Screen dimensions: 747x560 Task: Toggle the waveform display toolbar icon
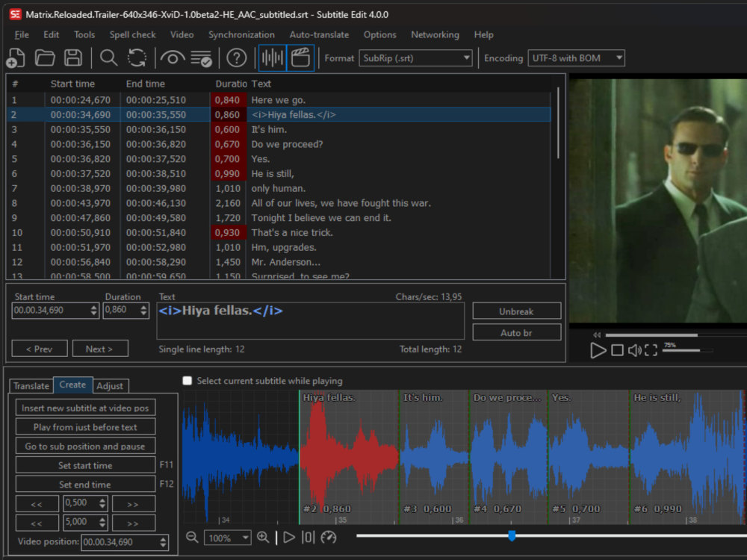(272, 58)
